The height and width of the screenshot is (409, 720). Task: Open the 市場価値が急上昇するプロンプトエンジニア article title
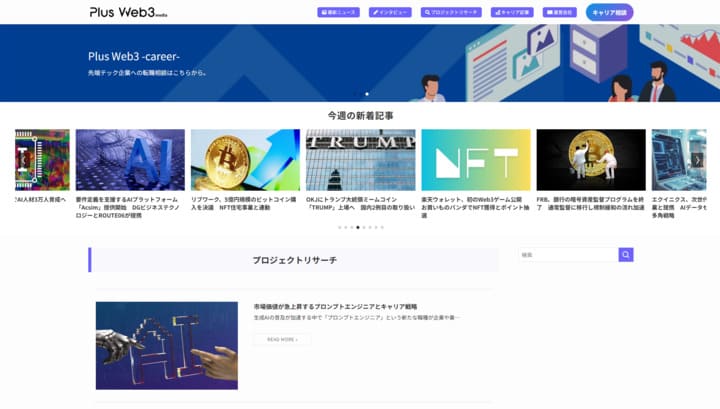tap(335, 306)
